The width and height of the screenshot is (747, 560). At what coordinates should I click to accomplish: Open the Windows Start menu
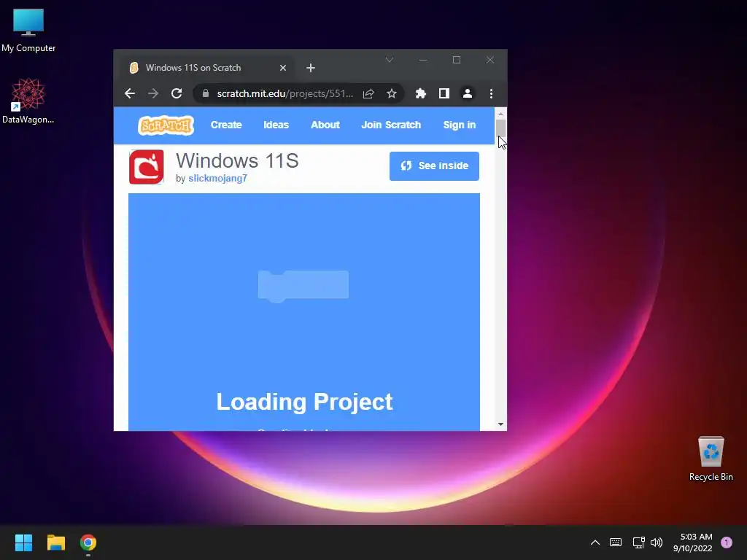(23, 542)
